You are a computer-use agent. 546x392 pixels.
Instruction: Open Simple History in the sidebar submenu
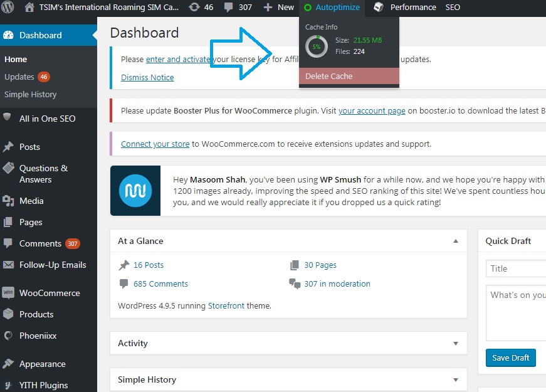pyautogui.click(x=30, y=95)
